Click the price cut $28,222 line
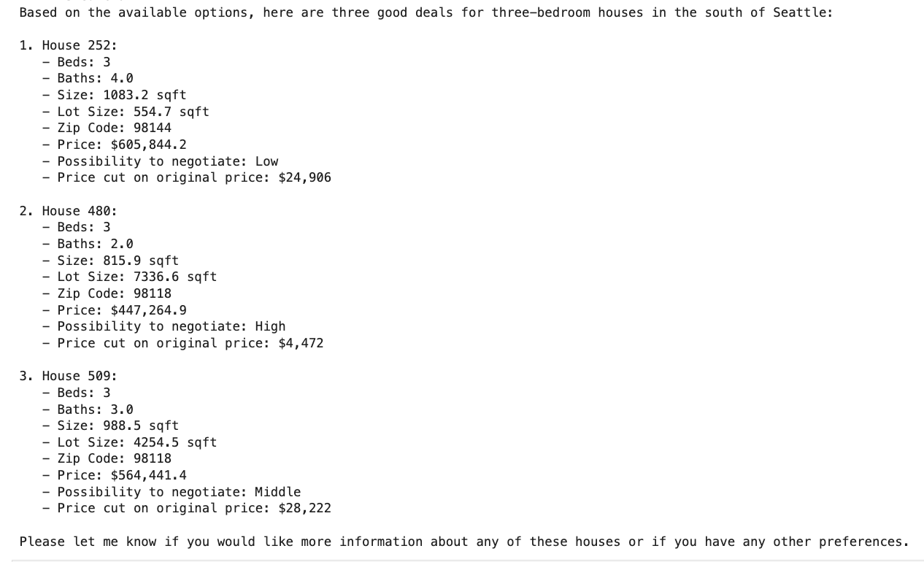The width and height of the screenshot is (924, 562). pyautogui.click(x=193, y=508)
